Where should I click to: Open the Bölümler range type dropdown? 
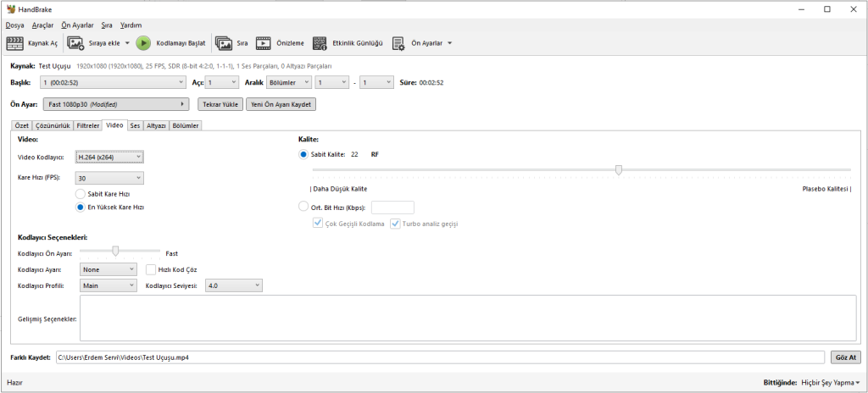click(x=289, y=82)
